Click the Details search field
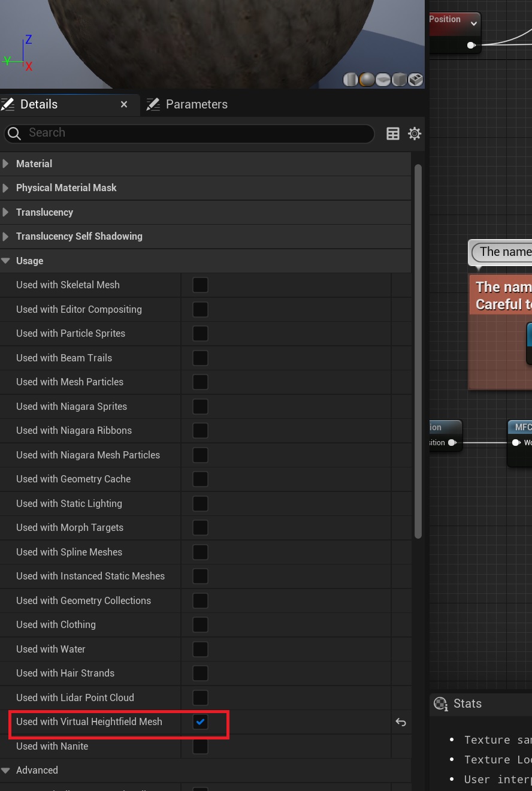This screenshot has width=532, height=791. click(x=192, y=133)
